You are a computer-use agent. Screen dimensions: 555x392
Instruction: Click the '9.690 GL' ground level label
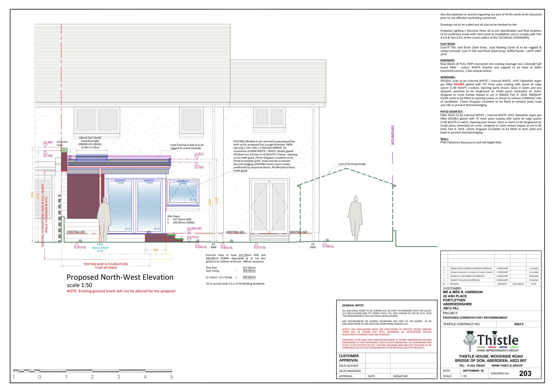pos(201,247)
